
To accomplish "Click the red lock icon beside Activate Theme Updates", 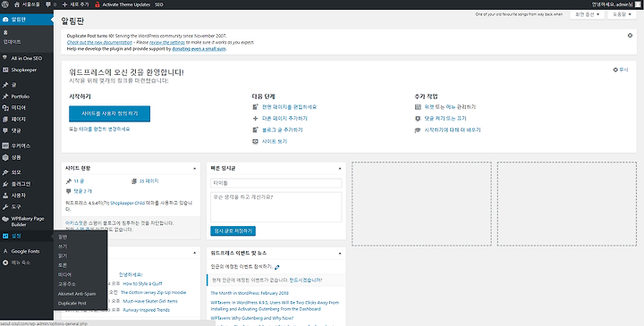I will point(97,4).
